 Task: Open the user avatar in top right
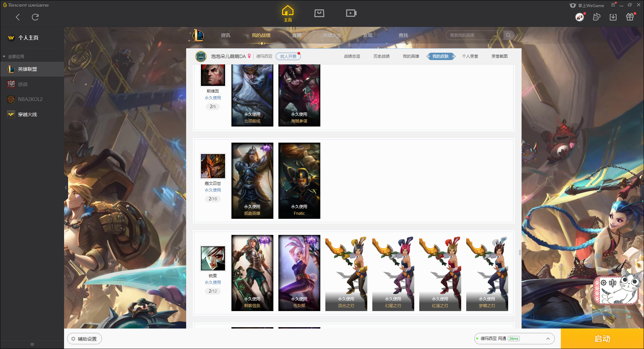[x=580, y=17]
